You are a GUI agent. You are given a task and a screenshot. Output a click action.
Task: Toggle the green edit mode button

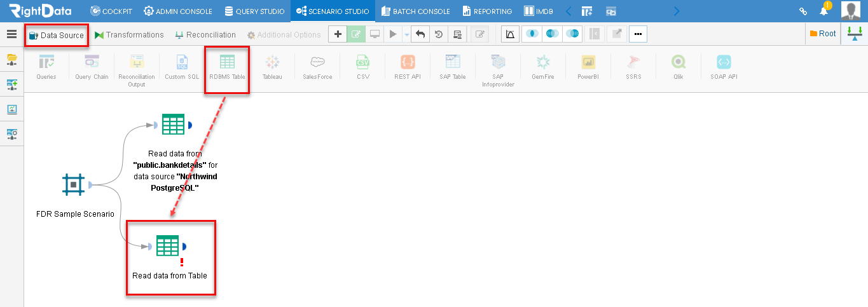(x=357, y=34)
